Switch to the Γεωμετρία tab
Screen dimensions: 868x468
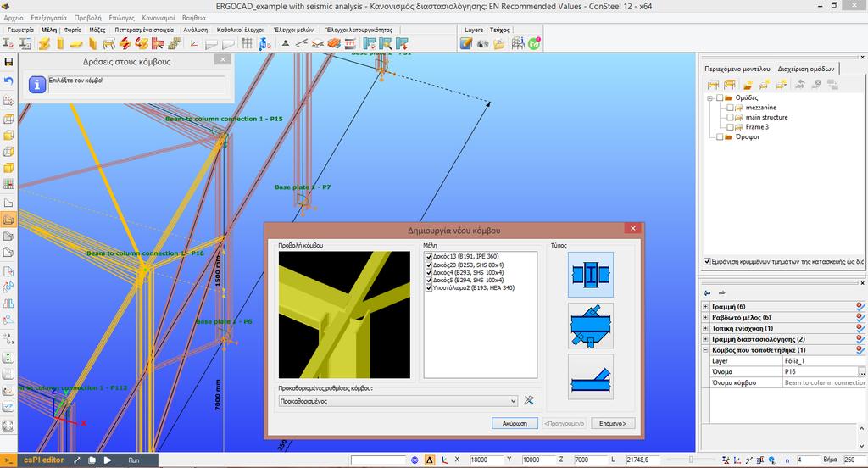click(20, 30)
